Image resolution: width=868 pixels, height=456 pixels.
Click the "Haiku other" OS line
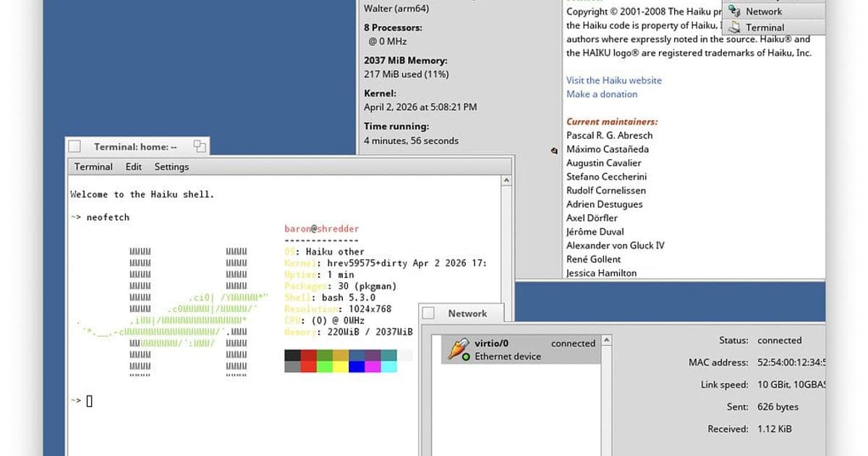[335, 252]
